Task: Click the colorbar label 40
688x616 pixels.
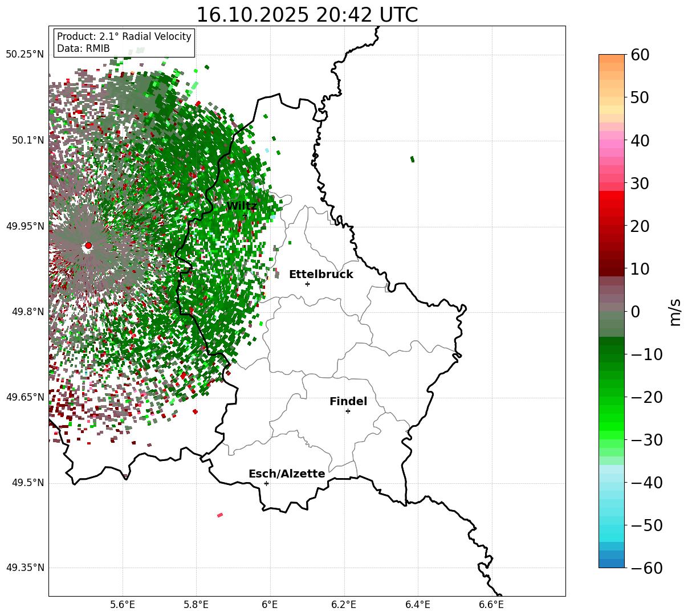Action: coord(640,140)
